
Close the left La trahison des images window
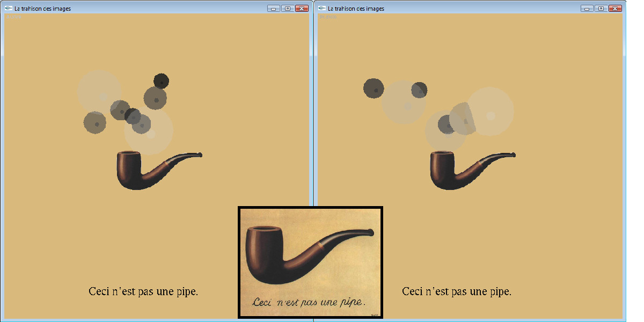tap(302, 9)
